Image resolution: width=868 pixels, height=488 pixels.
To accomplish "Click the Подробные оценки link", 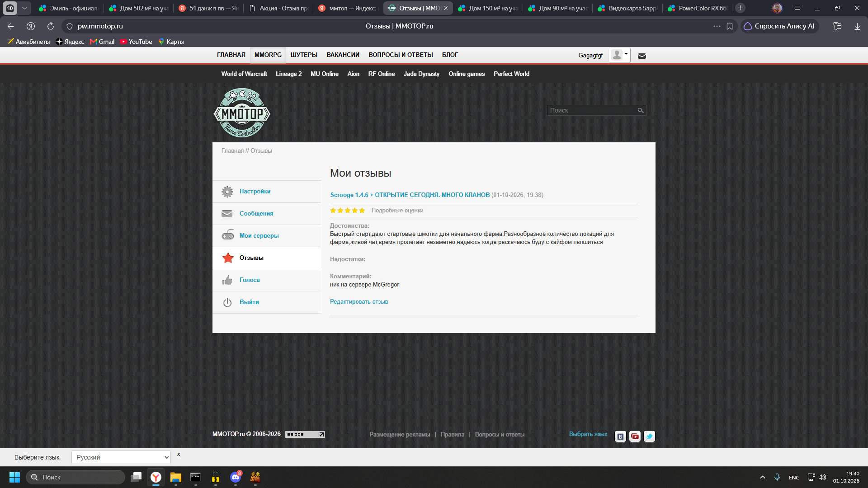I will pyautogui.click(x=397, y=211).
